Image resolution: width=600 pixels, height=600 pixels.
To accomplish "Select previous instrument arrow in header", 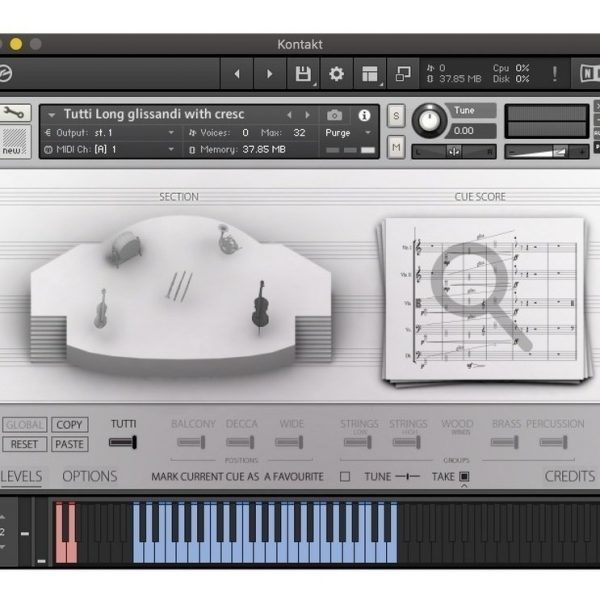I will coord(289,115).
